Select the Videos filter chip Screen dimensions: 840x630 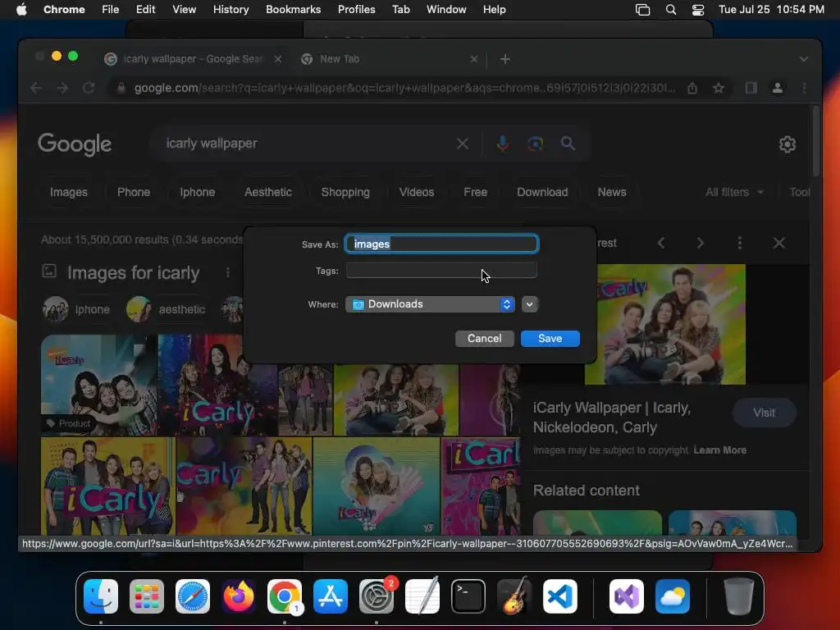coord(416,192)
